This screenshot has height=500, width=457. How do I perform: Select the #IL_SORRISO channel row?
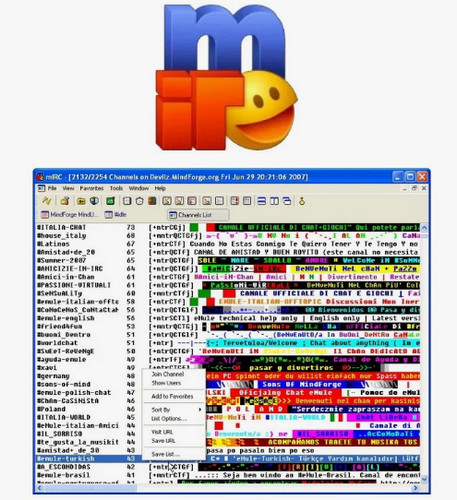coord(228,434)
